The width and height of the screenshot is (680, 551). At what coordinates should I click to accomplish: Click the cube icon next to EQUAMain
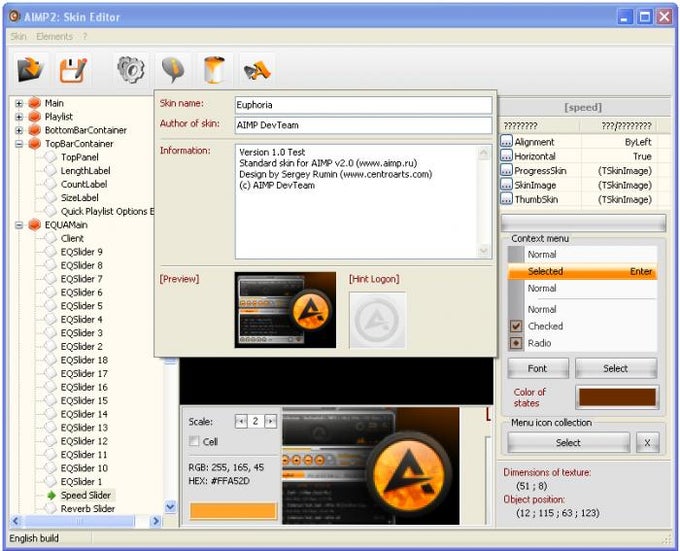[x=34, y=225]
